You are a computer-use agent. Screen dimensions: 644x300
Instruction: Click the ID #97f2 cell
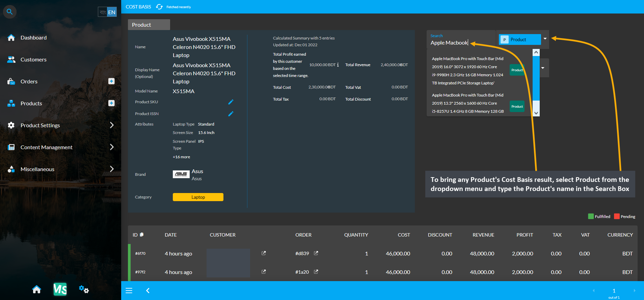pyautogui.click(x=140, y=272)
